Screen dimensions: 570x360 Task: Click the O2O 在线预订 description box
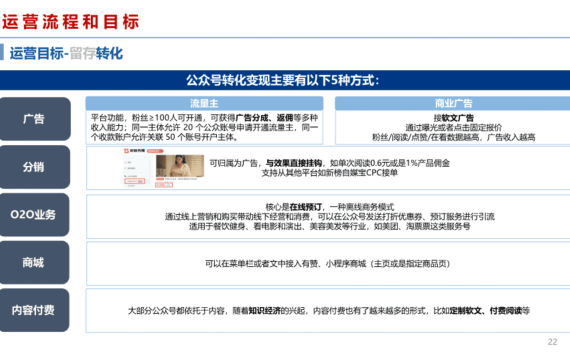(329, 217)
